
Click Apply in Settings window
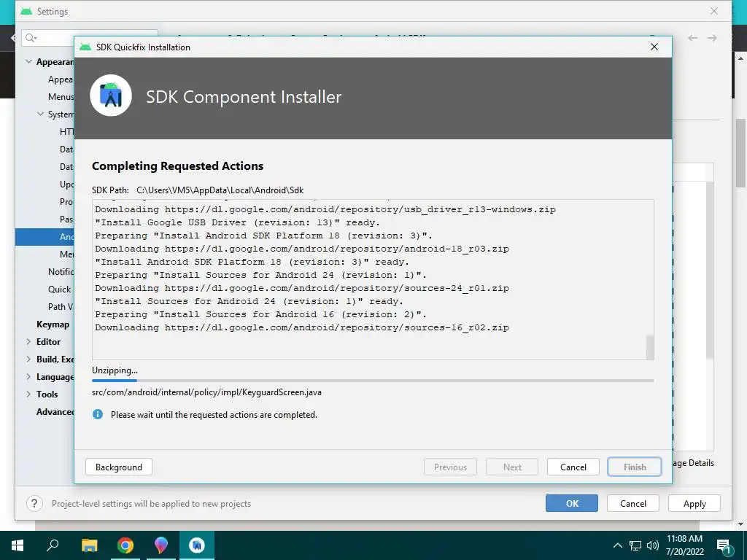pyautogui.click(x=694, y=503)
